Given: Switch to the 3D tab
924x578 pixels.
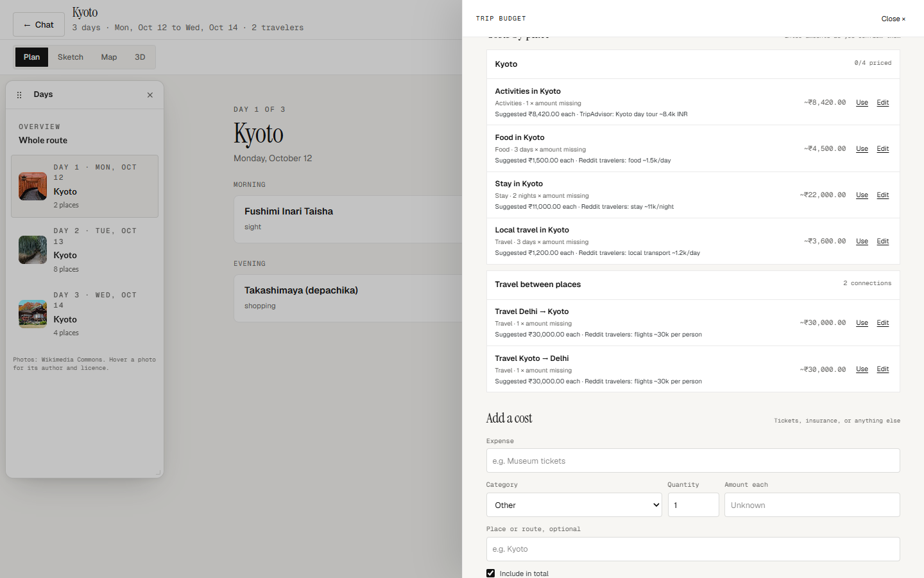Looking at the screenshot, I should coord(140,57).
